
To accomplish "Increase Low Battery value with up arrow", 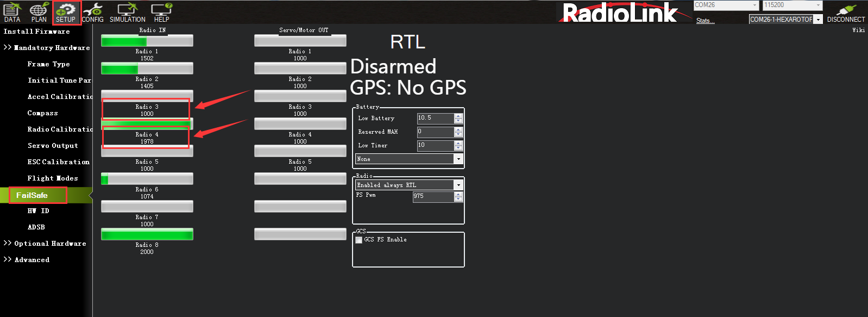I will (458, 116).
